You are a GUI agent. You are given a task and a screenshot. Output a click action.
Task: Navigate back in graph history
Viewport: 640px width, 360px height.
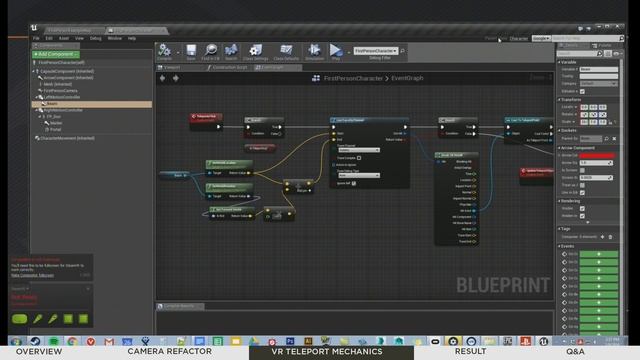(162, 78)
